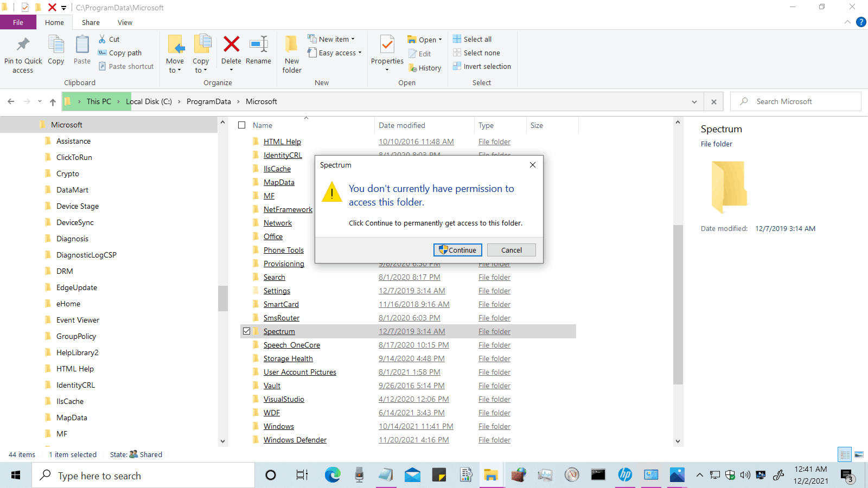The height and width of the screenshot is (488, 868).
Task: Open Properties from the ribbon
Action: pos(387,53)
